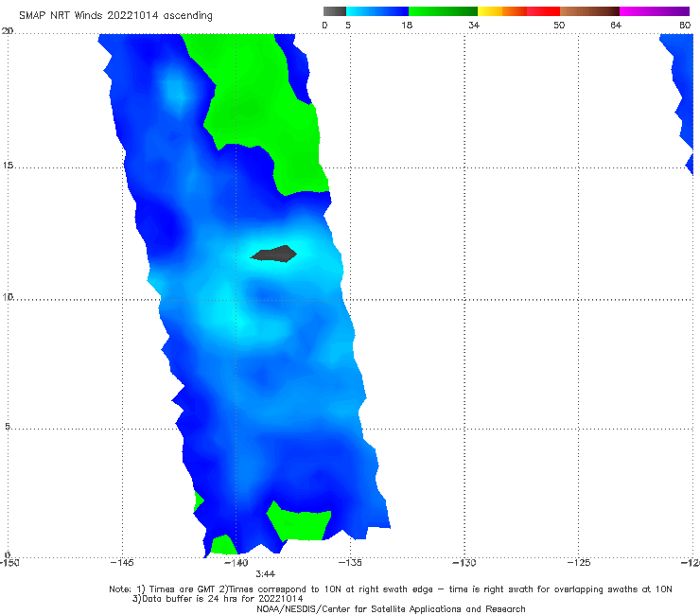Click the latitude '5' label on the left axis
Viewport: 700px width, 615px height.
point(8,427)
